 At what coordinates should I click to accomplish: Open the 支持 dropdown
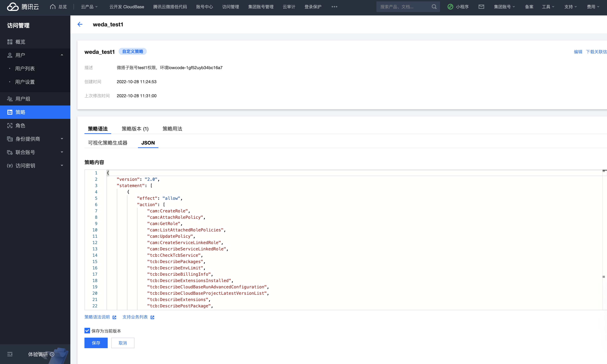[570, 7]
